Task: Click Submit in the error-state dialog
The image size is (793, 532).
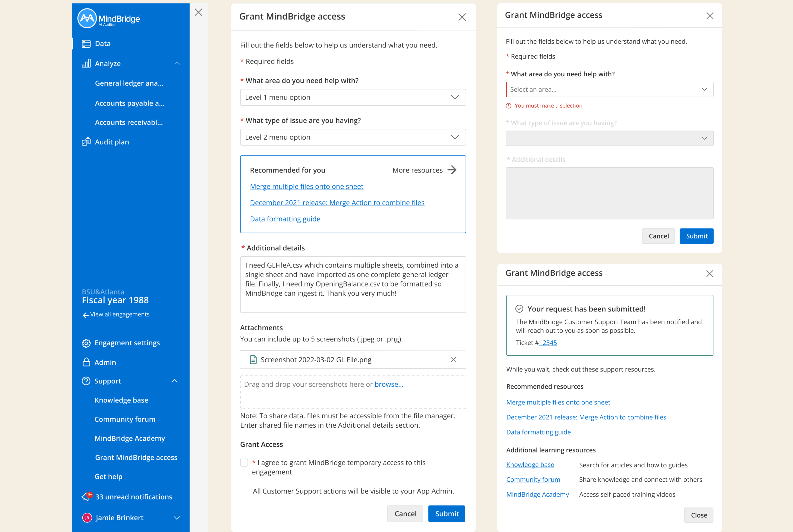Action: pyautogui.click(x=696, y=236)
